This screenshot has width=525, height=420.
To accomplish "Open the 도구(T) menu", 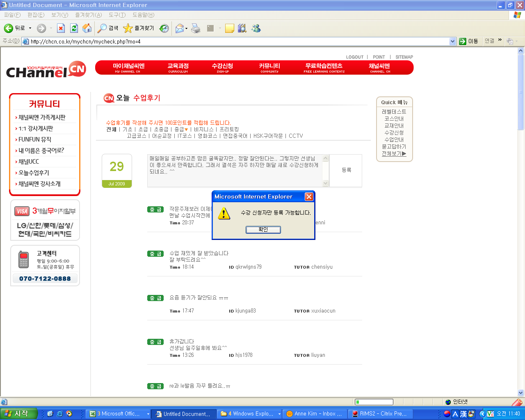I will click(117, 15).
